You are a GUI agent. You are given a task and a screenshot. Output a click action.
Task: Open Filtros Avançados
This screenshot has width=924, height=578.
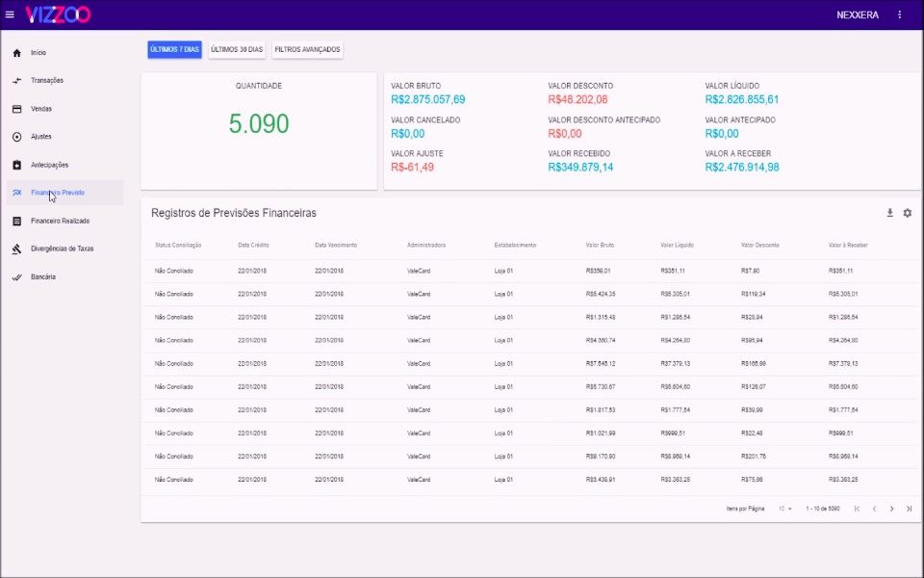point(308,49)
